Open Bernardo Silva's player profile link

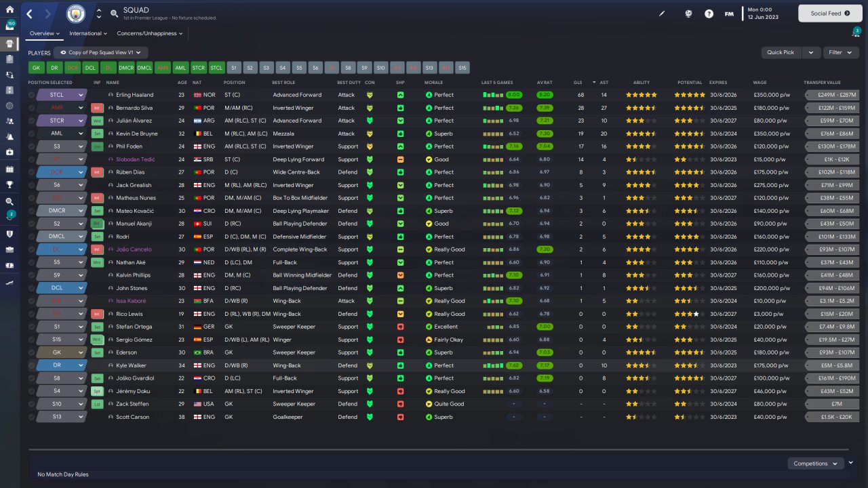pos(134,108)
